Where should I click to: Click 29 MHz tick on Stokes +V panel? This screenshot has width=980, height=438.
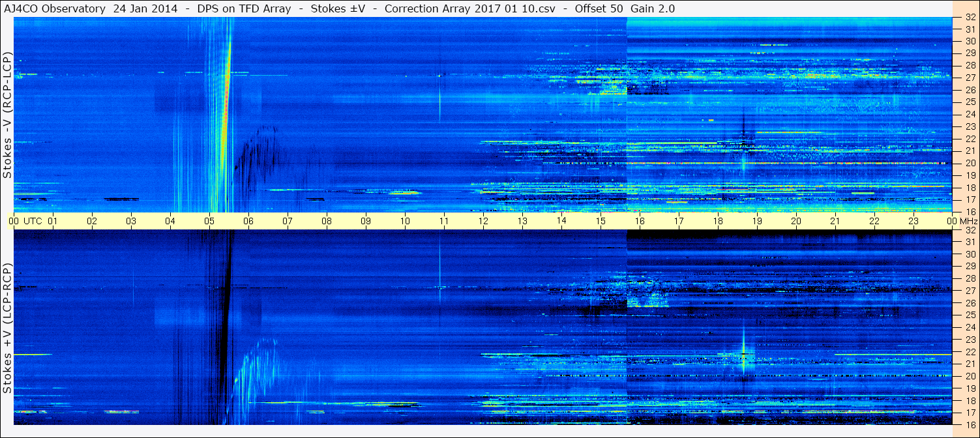970,267
